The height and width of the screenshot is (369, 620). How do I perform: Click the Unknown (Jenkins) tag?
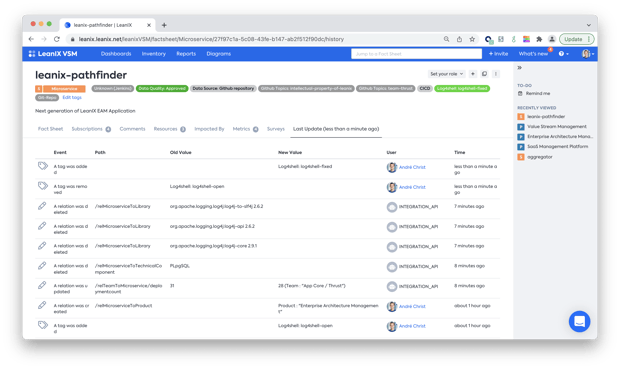click(113, 89)
